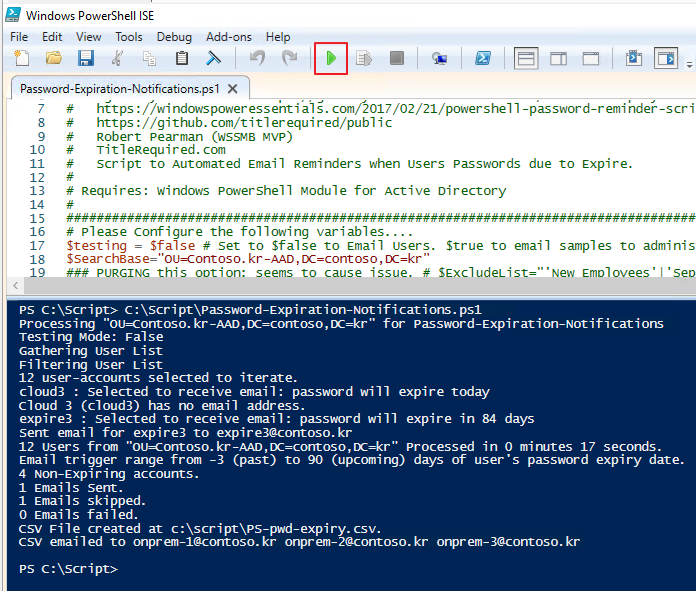Viewport: 696px width, 591px height.
Task: Show script pane on top
Action: pyautogui.click(x=526, y=58)
